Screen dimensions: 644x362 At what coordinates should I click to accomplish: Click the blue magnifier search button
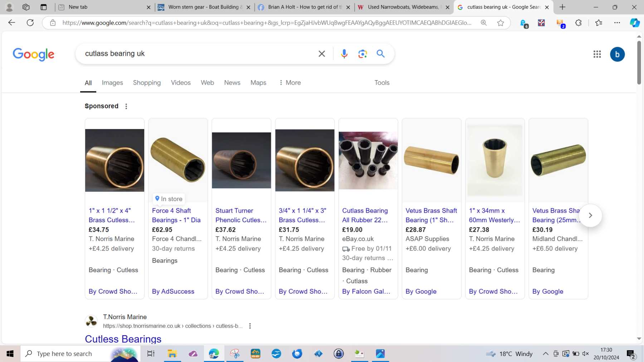(380, 54)
